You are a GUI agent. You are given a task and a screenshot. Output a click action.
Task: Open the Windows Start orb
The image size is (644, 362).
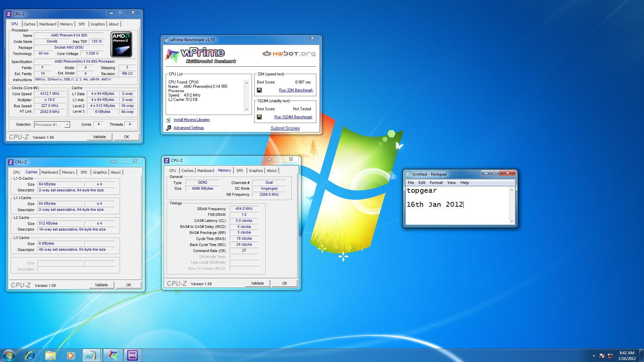pos(9,355)
